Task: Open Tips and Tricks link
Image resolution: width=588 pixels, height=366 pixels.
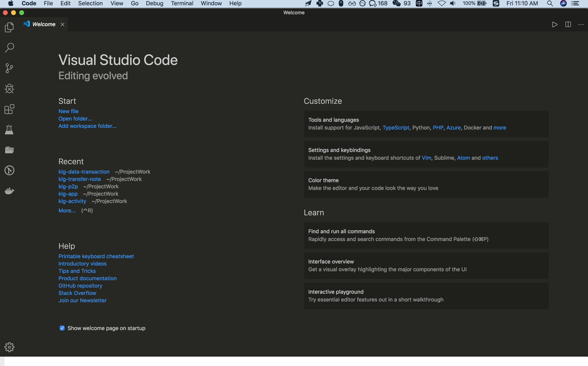Action: [77, 271]
